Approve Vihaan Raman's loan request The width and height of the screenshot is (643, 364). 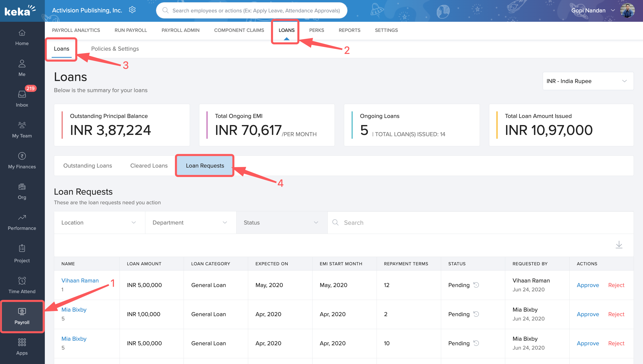pos(588,285)
